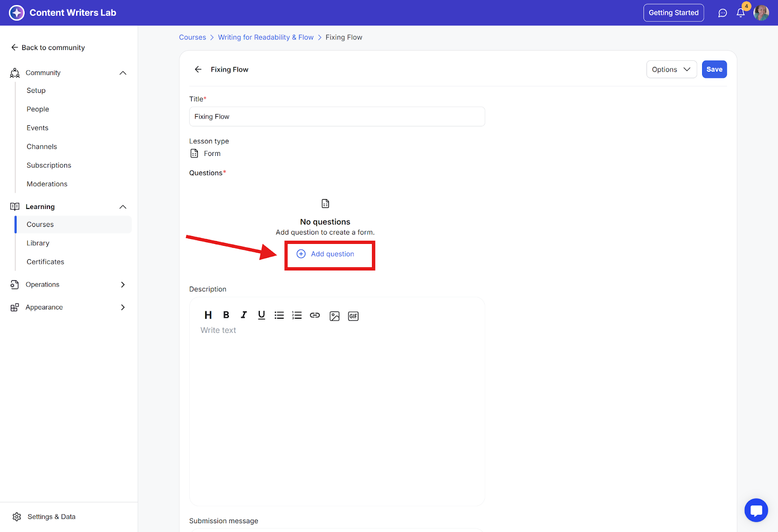Open Setup in the Community menu
778x532 pixels.
(36, 90)
